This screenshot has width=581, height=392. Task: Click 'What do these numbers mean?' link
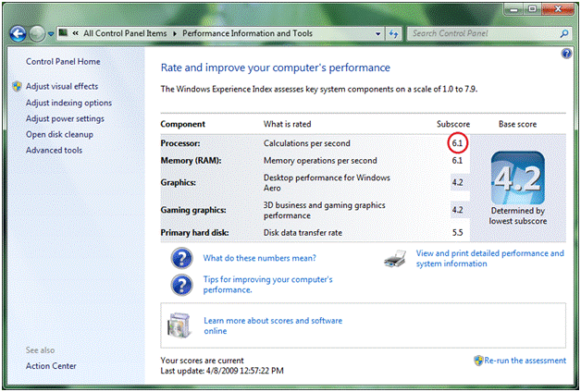(259, 258)
